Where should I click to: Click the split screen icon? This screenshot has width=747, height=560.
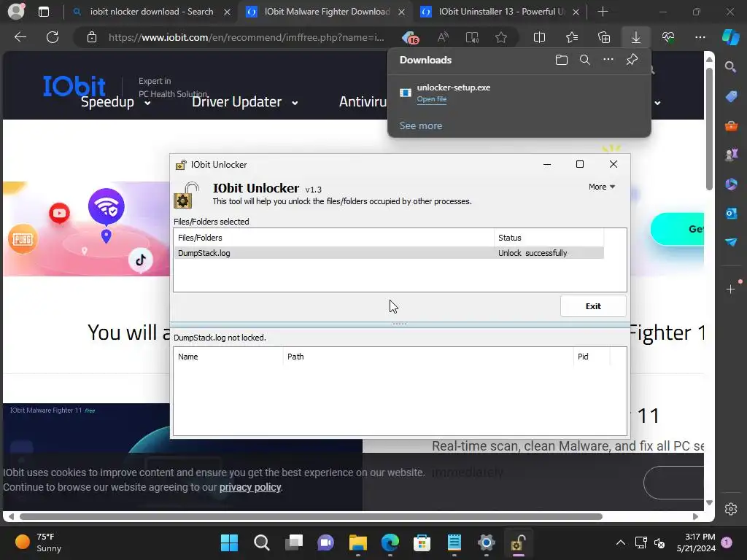539,37
